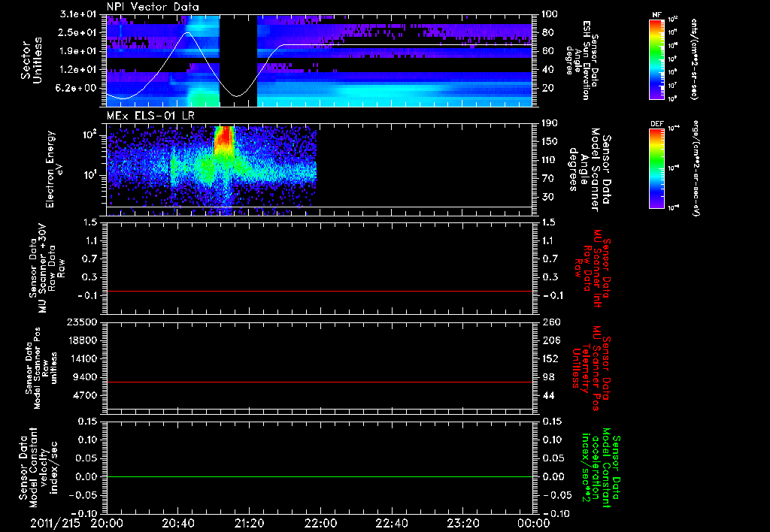This screenshot has width=770, height=532.
Task: Click the green line in velocity plot
Action: 320,476
